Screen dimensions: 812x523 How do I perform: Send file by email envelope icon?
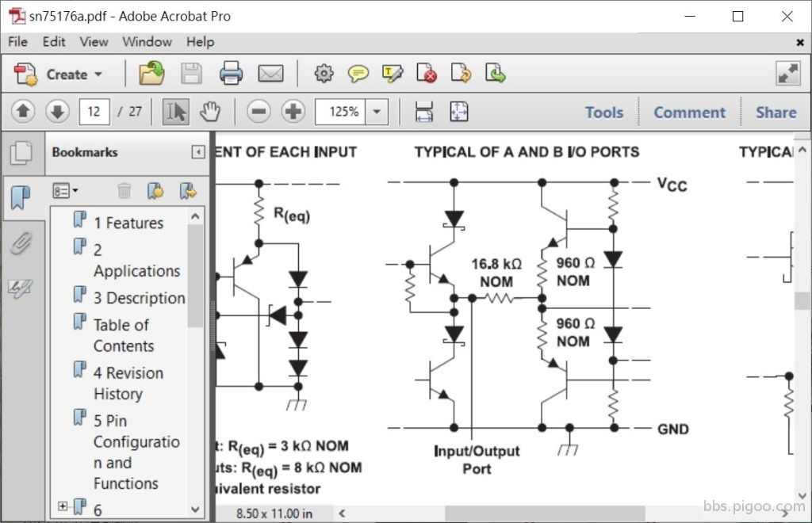coord(271,74)
